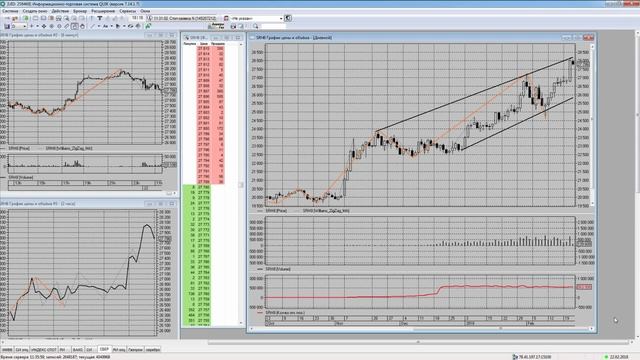Open the Не указан dropdown list
This screenshot has width=640, height=360.
(x=281, y=18)
